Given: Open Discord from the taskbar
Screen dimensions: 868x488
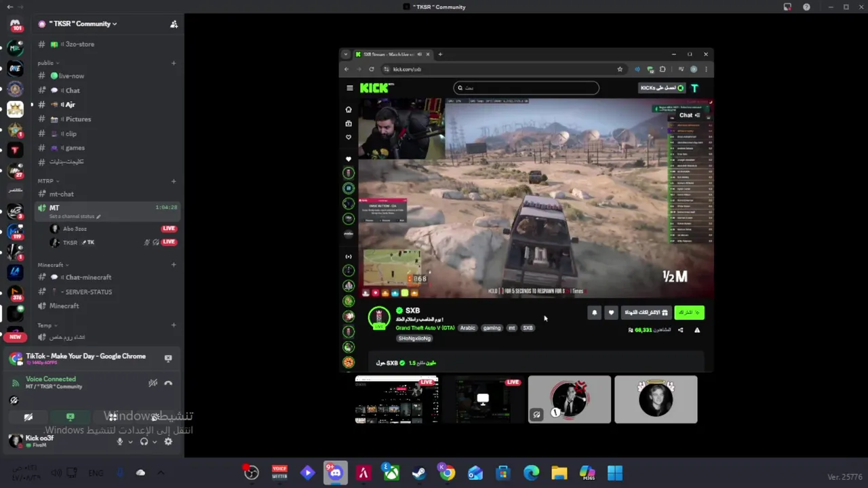Looking at the screenshot, I should coord(335,473).
